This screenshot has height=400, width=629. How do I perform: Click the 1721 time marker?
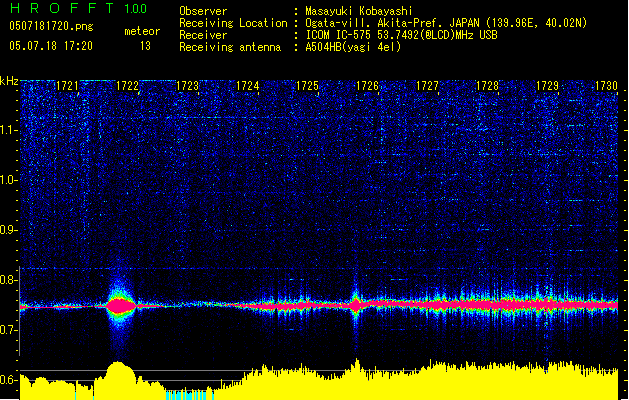click(67, 86)
